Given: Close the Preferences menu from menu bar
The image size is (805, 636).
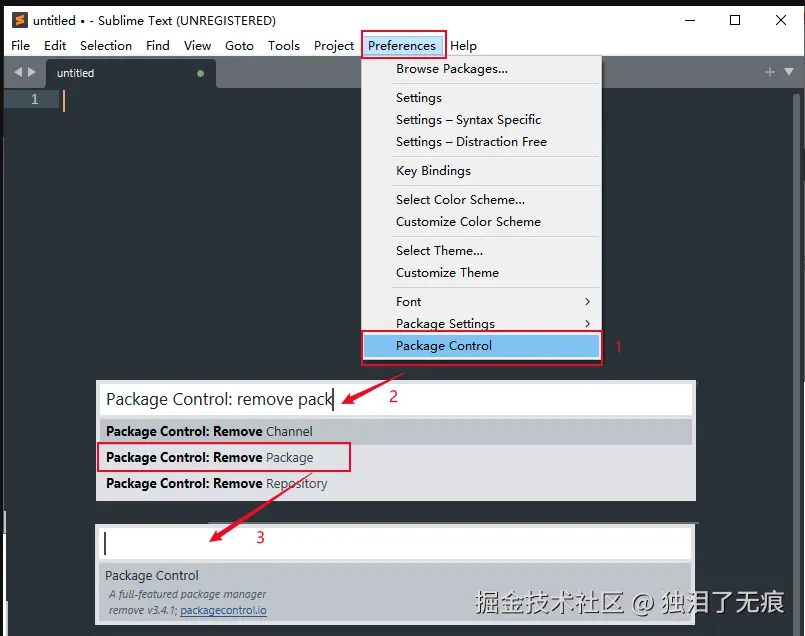Looking at the screenshot, I should (402, 46).
